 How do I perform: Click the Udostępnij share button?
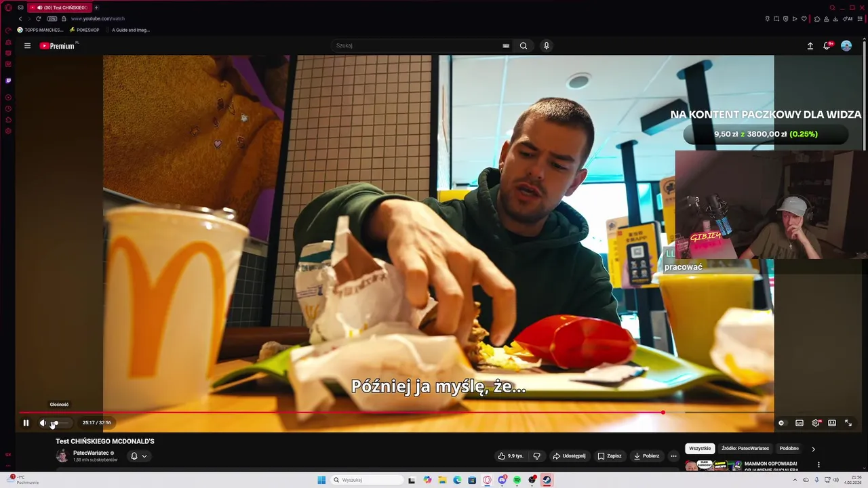pyautogui.click(x=569, y=456)
